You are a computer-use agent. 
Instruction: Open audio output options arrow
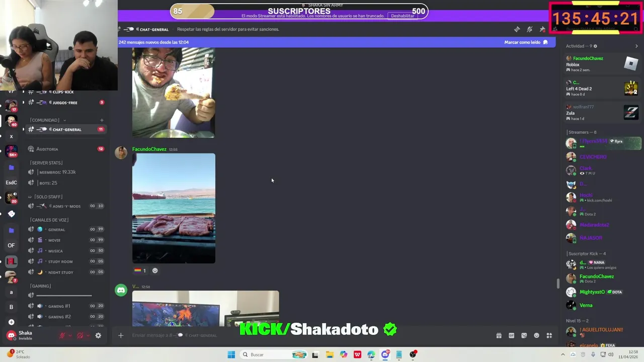point(88,335)
